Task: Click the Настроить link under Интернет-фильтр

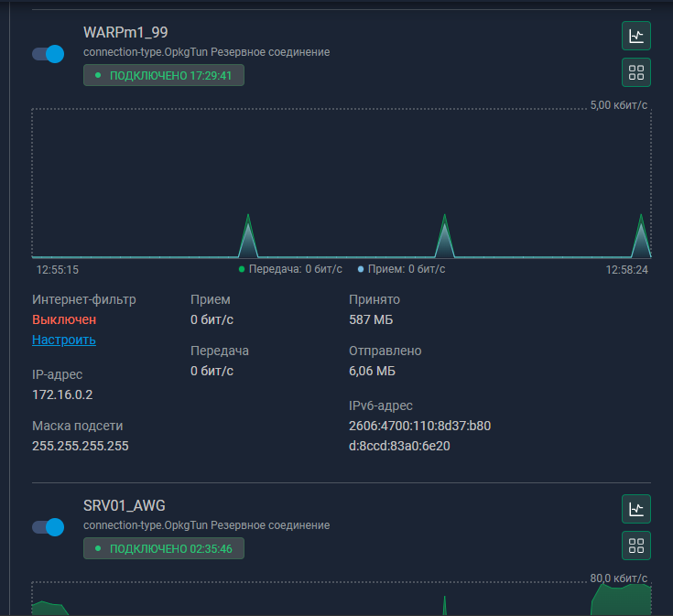Action: coord(64,340)
